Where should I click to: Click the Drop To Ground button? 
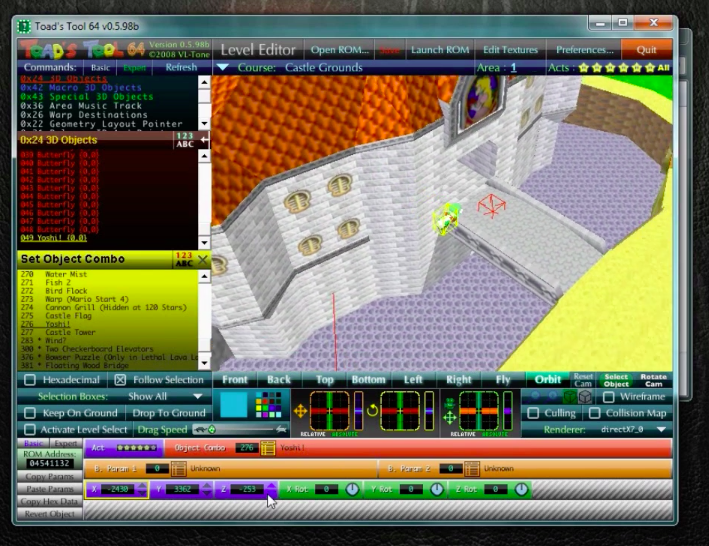(169, 413)
